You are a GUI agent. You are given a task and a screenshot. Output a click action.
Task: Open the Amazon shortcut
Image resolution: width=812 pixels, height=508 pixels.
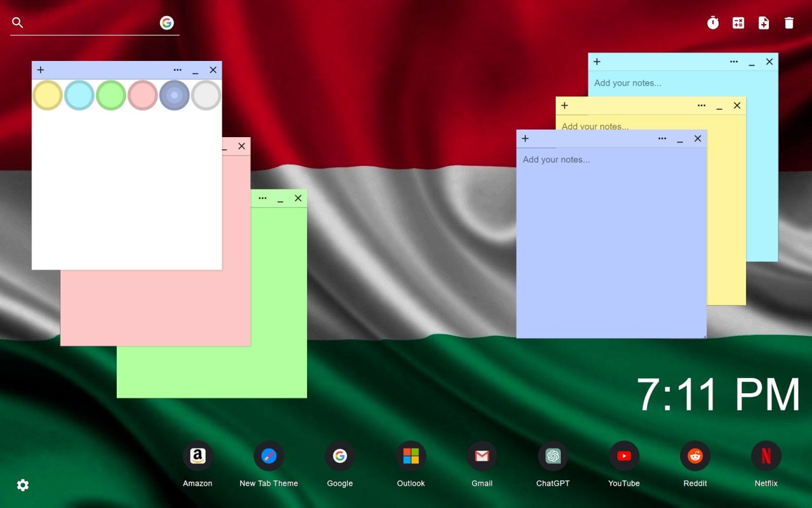click(x=198, y=456)
